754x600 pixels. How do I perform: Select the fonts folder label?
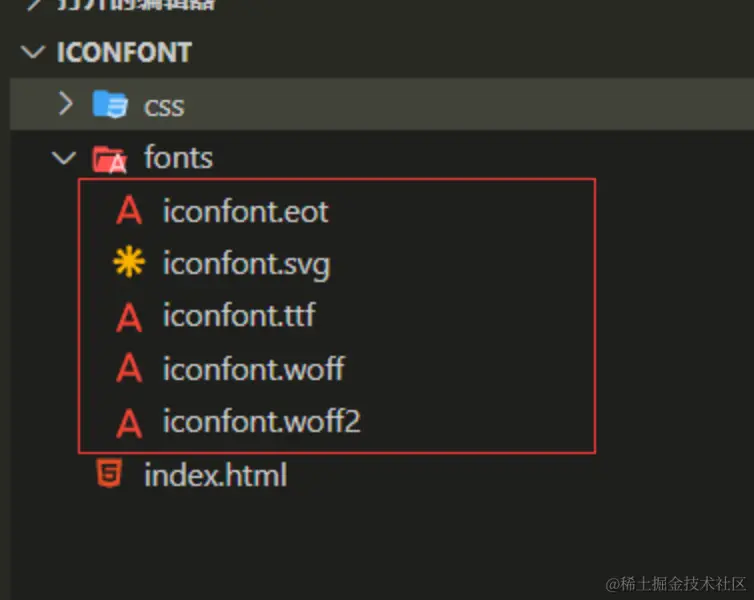[178, 158]
